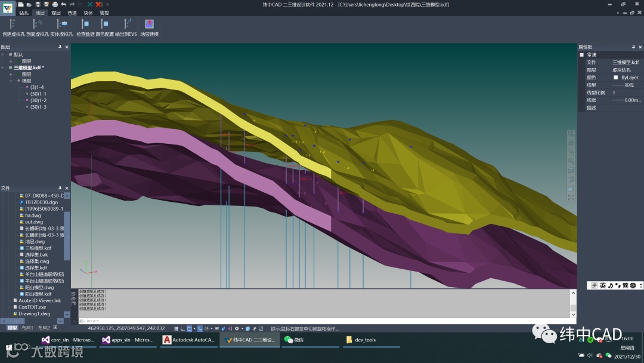Click the Save disk icon in quick toolbar
This screenshot has height=363, width=644.
pyautogui.click(x=38, y=5)
